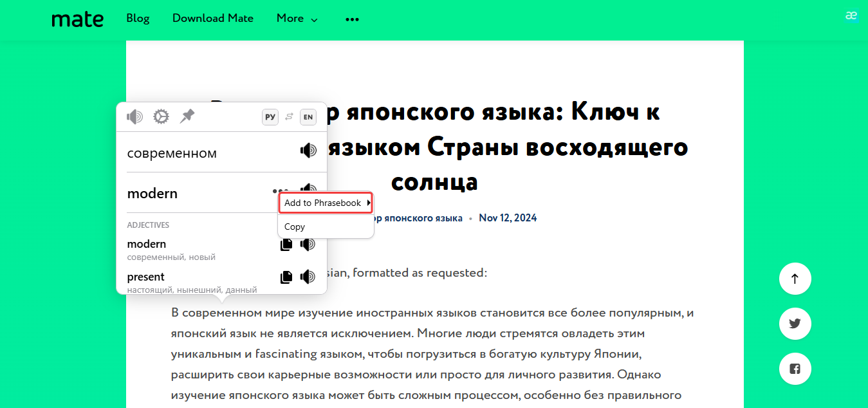Pin the translation popup
Viewport: 868px width, 408px height.
coord(187,116)
